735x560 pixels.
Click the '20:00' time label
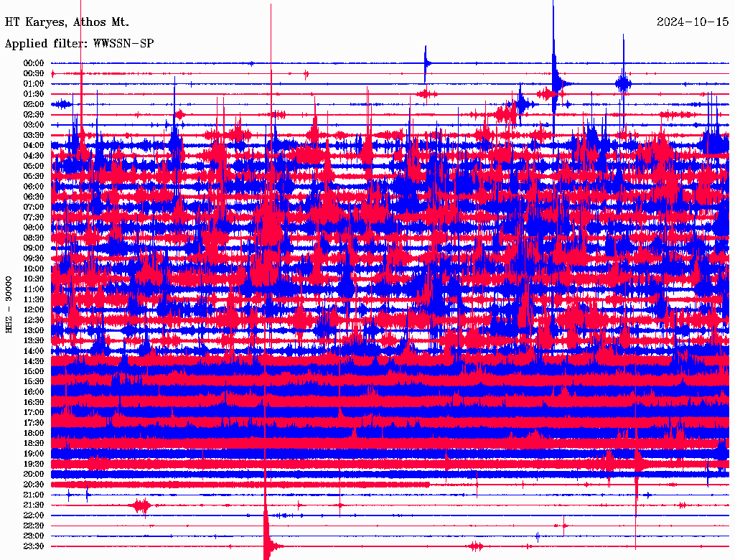tap(34, 474)
